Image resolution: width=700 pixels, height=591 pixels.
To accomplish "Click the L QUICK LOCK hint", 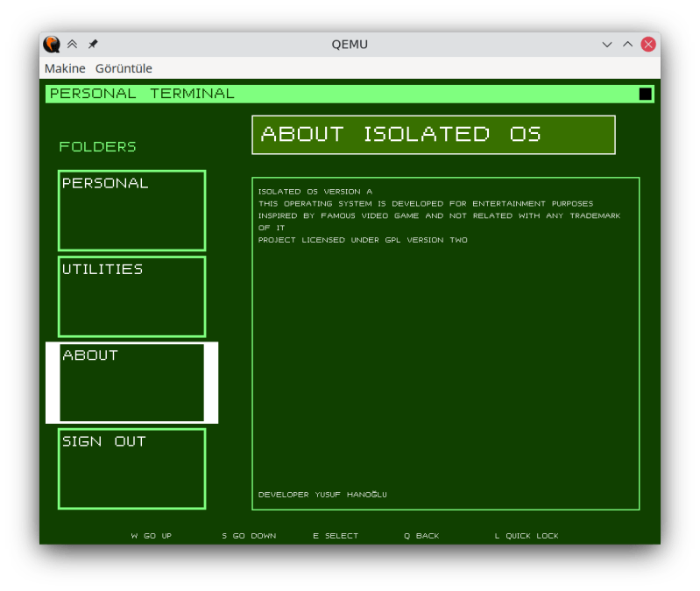I will tap(527, 536).
